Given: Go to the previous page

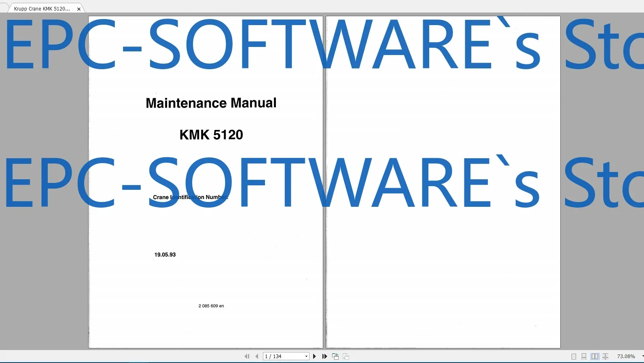Looking at the screenshot, I should point(256,357).
